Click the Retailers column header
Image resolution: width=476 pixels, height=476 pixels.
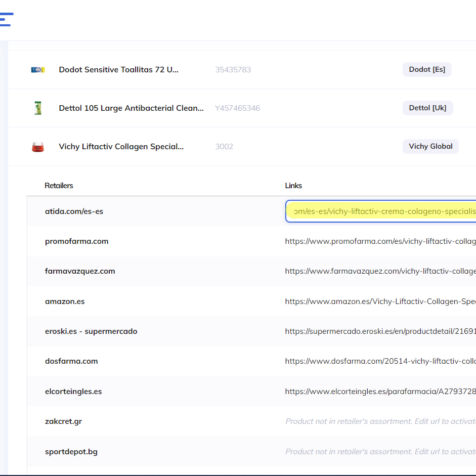59,186
